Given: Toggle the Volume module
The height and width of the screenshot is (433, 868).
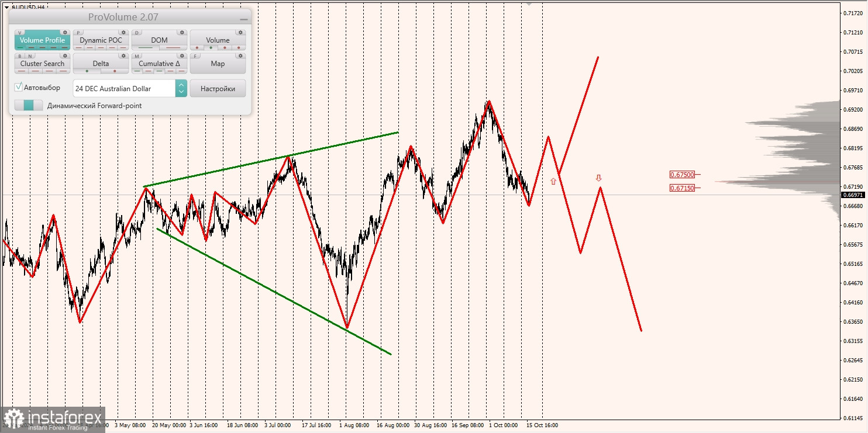Looking at the screenshot, I should [x=218, y=40].
